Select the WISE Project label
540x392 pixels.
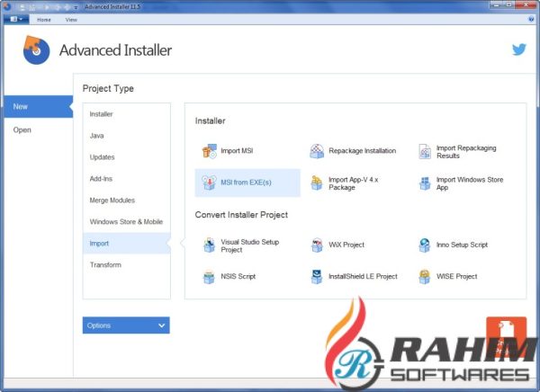[456, 276]
